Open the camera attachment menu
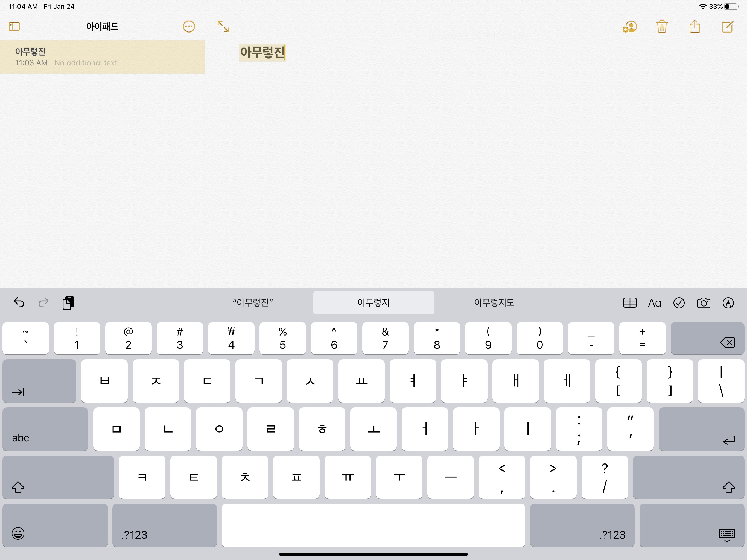Screen dimensions: 747x560 pyautogui.click(x=704, y=303)
